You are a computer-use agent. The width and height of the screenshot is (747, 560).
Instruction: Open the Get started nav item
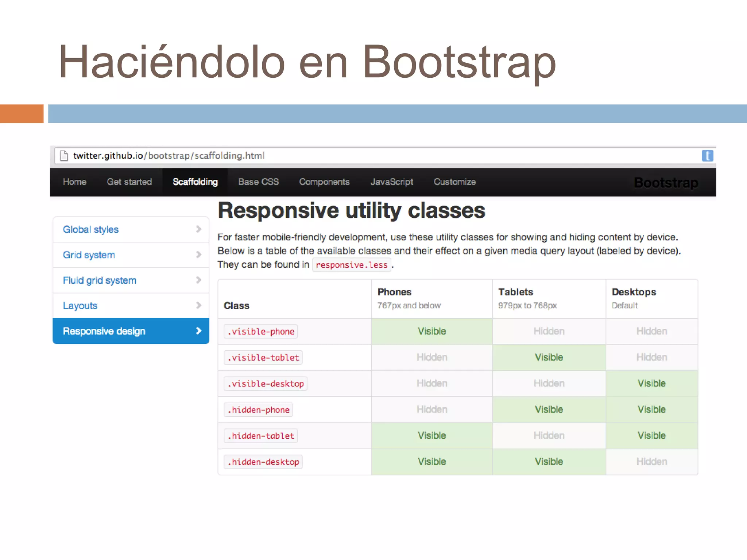coord(129,182)
